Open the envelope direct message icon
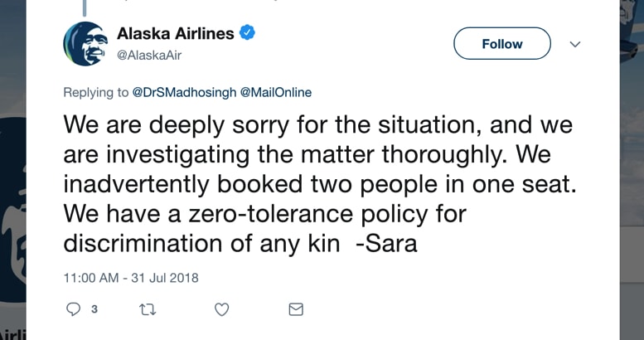Image resolution: width=644 pixels, height=340 pixels. [296, 309]
